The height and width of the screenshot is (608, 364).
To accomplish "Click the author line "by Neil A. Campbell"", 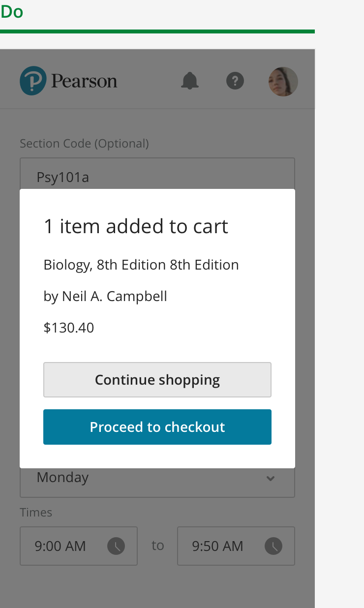I will pos(105,296).
